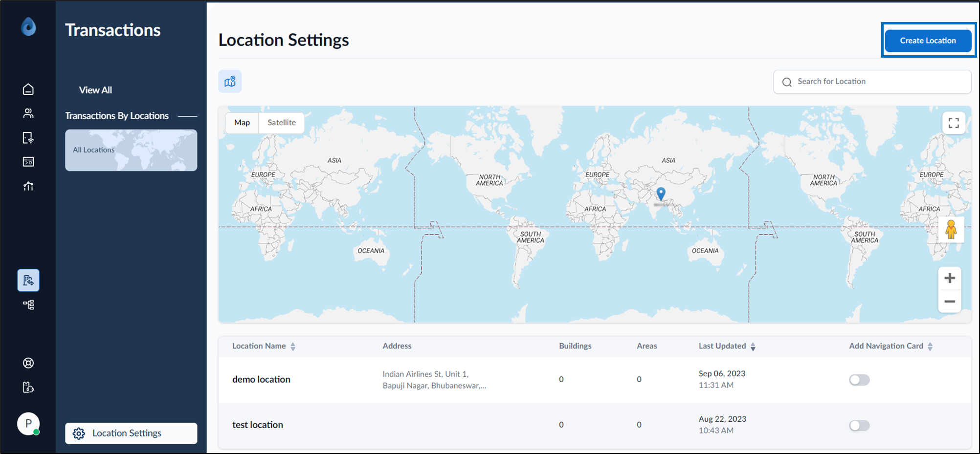Click the Create Location button

[x=928, y=41]
